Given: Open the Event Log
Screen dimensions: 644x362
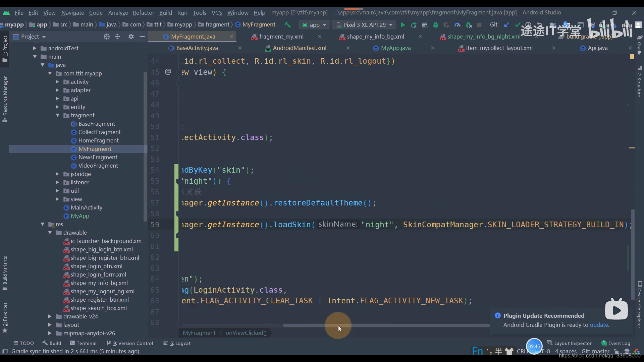Looking at the screenshot, I should tap(616, 343).
